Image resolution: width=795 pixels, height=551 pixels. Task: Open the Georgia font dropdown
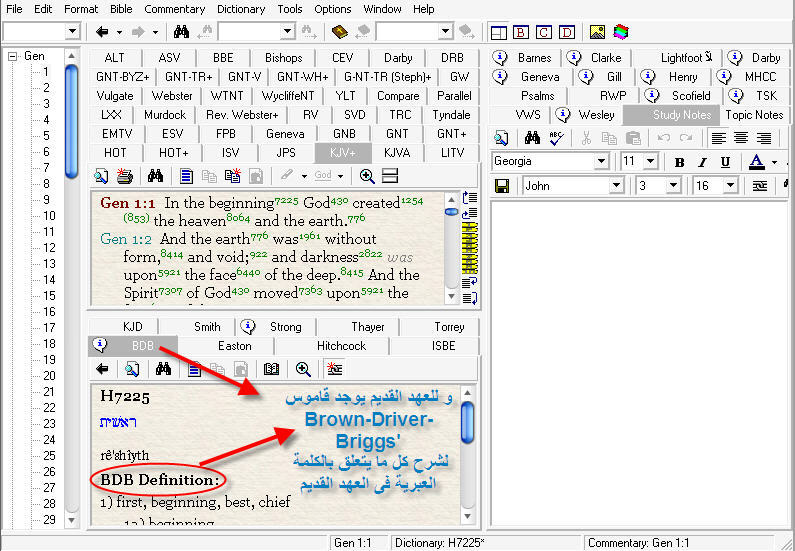601,162
